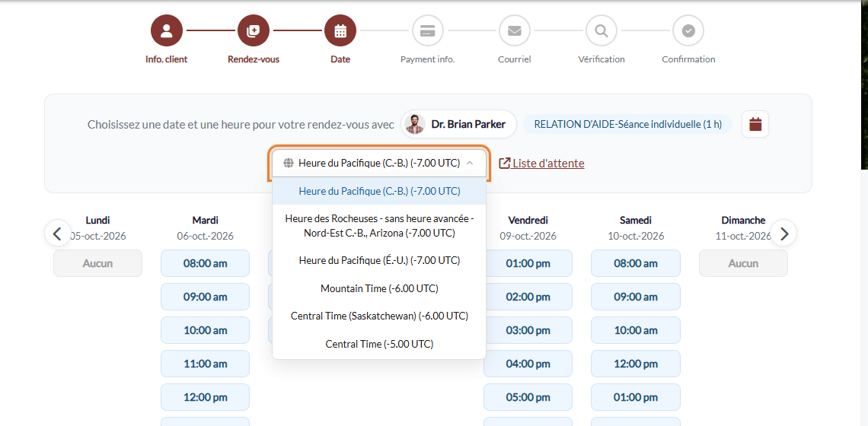The width and height of the screenshot is (868, 426).
Task: Select Mardi 12:00 pm slot
Action: (206, 397)
